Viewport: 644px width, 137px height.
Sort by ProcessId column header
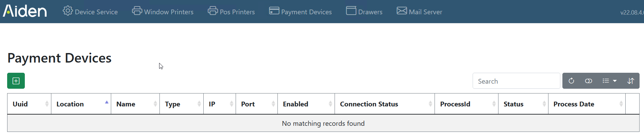pyautogui.click(x=467, y=104)
